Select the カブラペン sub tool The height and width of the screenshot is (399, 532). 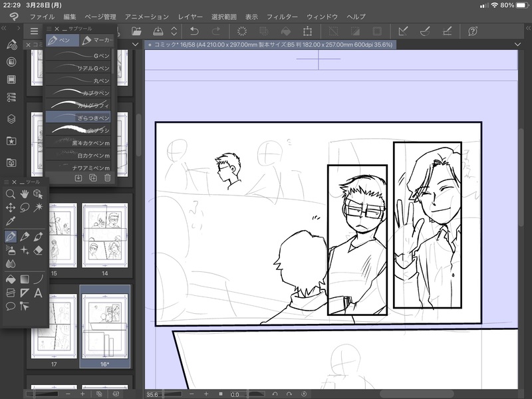[78, 92]
